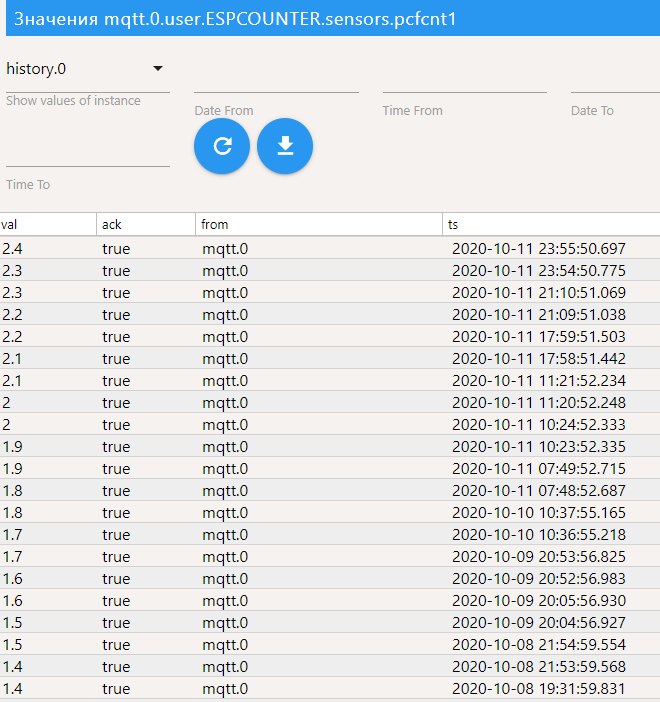Select timestamp 2020-10-09 20:53:56.825
The width and height of the screenshot is (660, 702).
click(539, 556)
